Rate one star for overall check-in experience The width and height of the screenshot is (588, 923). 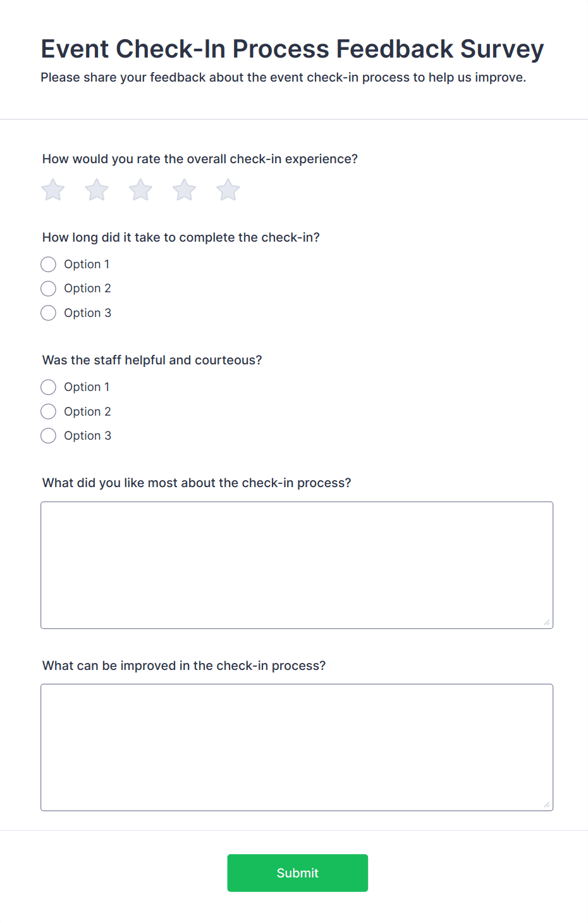tap(52, 189)
